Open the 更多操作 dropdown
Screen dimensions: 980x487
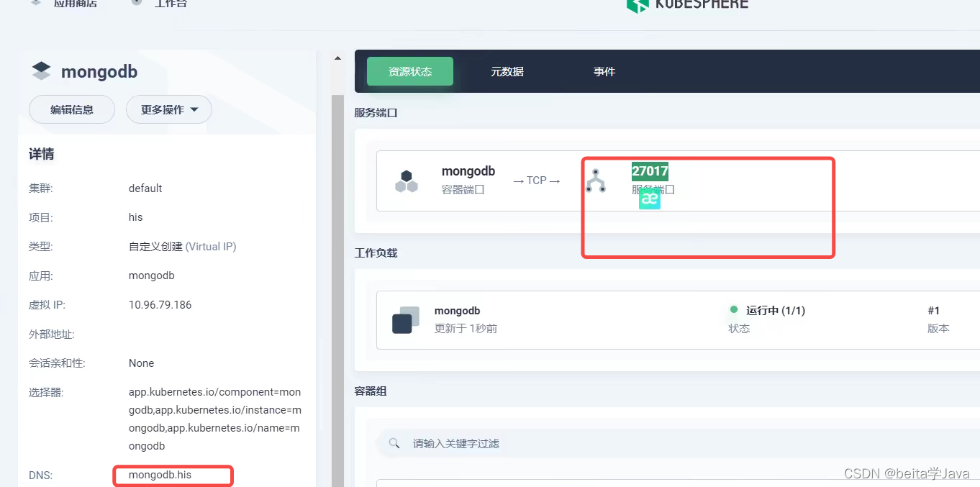coord(169,109)
